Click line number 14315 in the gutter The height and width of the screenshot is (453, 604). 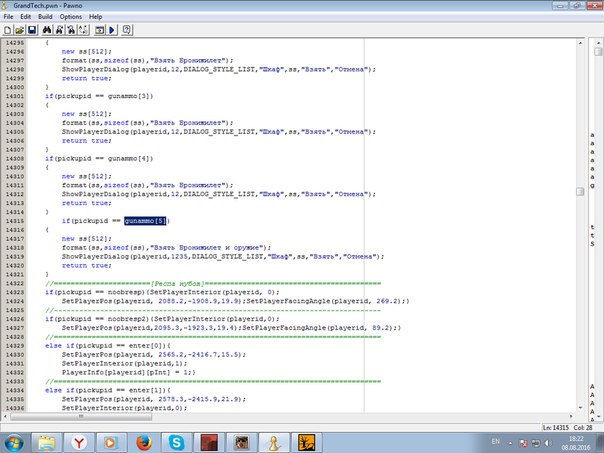15,221
